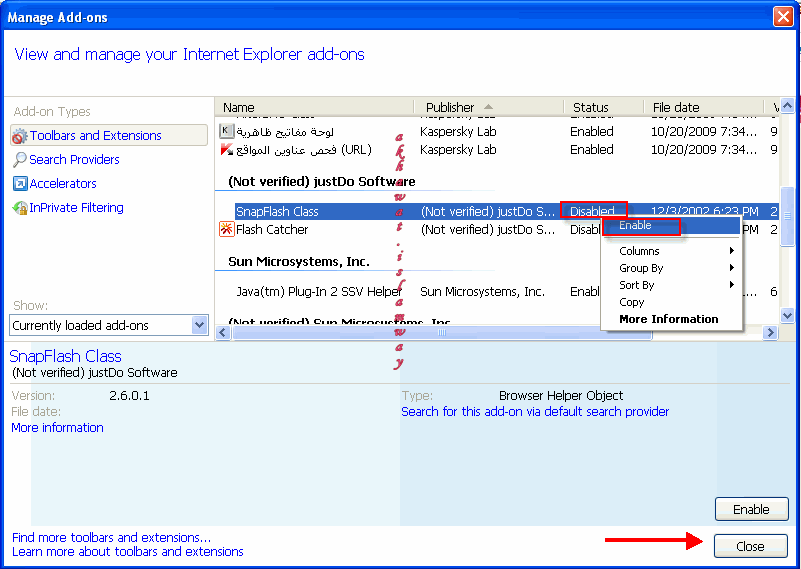
Task: Click the vertical scrollbar thumb
Action: 787,216
